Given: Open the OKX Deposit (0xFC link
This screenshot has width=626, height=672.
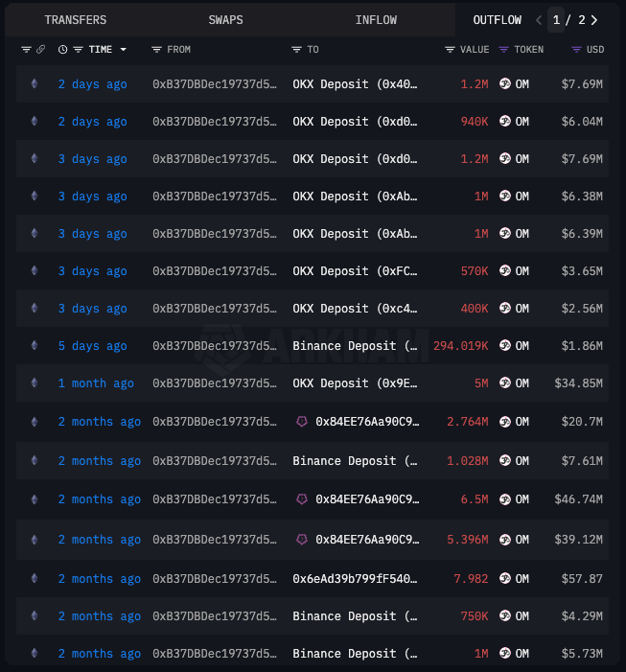Looking at the screenshot, I should coord(355,271).
